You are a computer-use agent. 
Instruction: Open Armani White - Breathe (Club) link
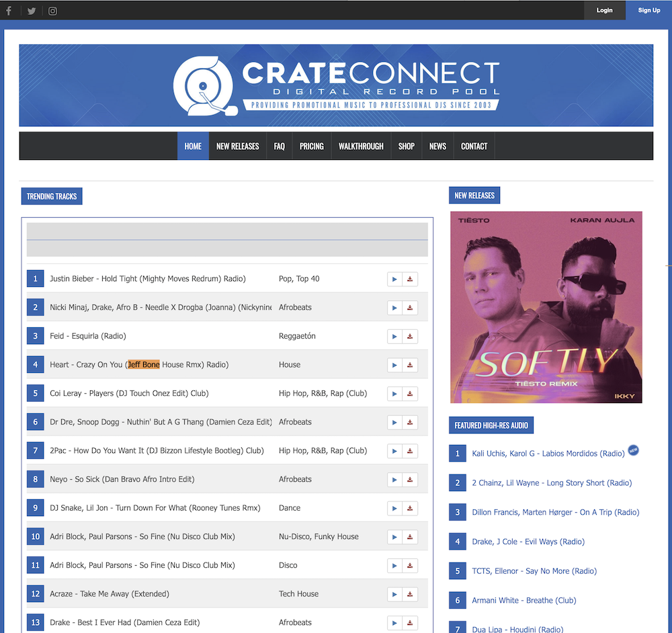click(523, 601)
